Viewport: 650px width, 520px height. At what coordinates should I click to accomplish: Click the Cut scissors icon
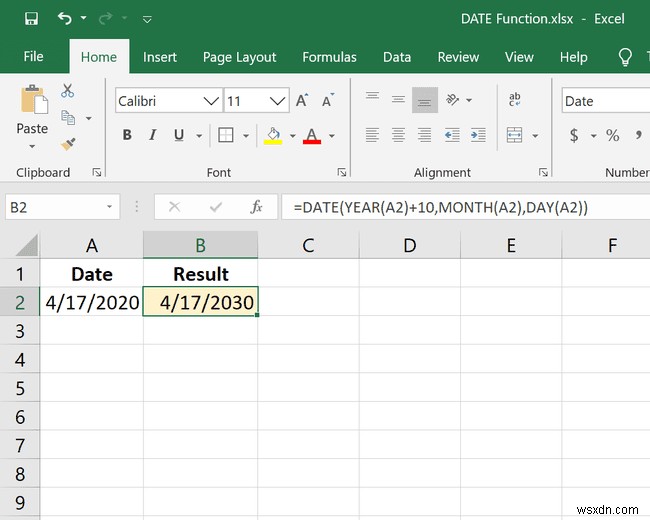[x=67, y=91]
